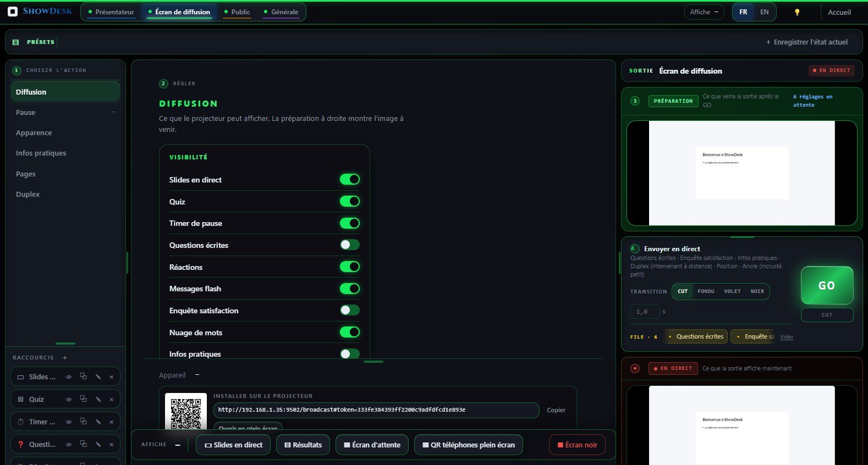Click the red question mark shortcut icon
Image resolution: width=868 pixels, height=465 pixels.
pyautogui.click(x=21, y=445)
